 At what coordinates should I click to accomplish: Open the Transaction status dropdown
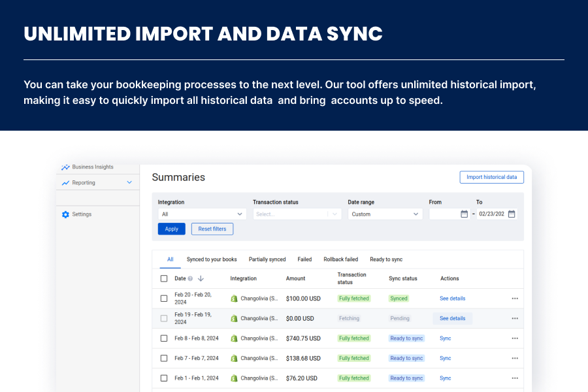click(297, 214)
